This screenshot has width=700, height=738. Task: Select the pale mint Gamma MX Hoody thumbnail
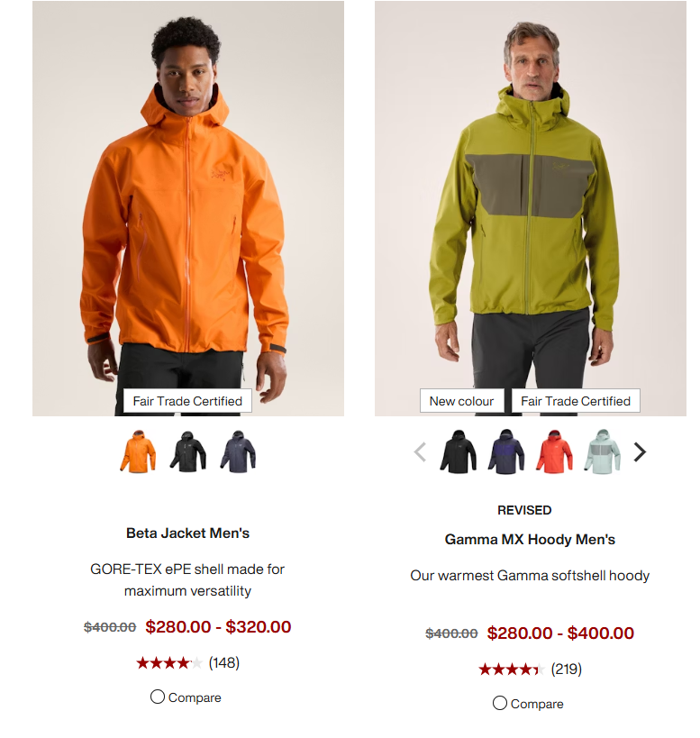602,451
